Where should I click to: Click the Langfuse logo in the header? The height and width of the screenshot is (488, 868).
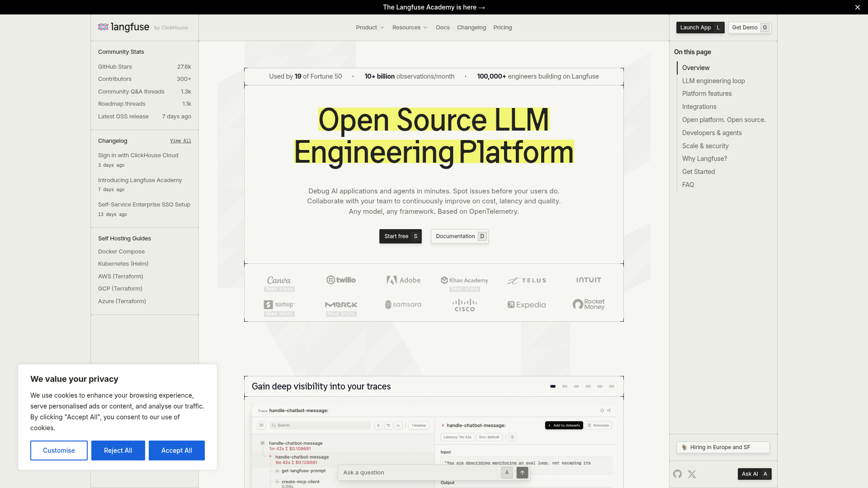click(x=123, y=27)
